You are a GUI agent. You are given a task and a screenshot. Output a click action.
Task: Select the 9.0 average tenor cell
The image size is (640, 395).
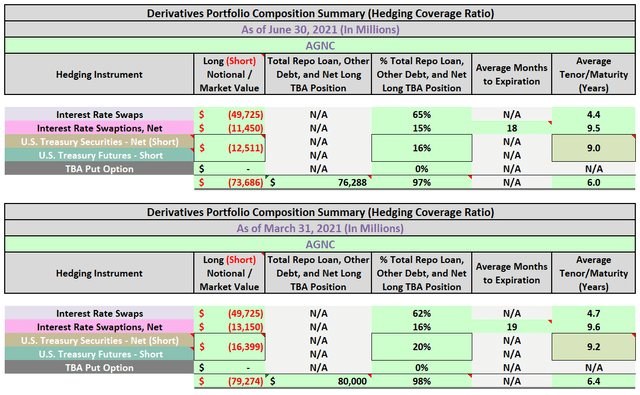coord(593,148)
